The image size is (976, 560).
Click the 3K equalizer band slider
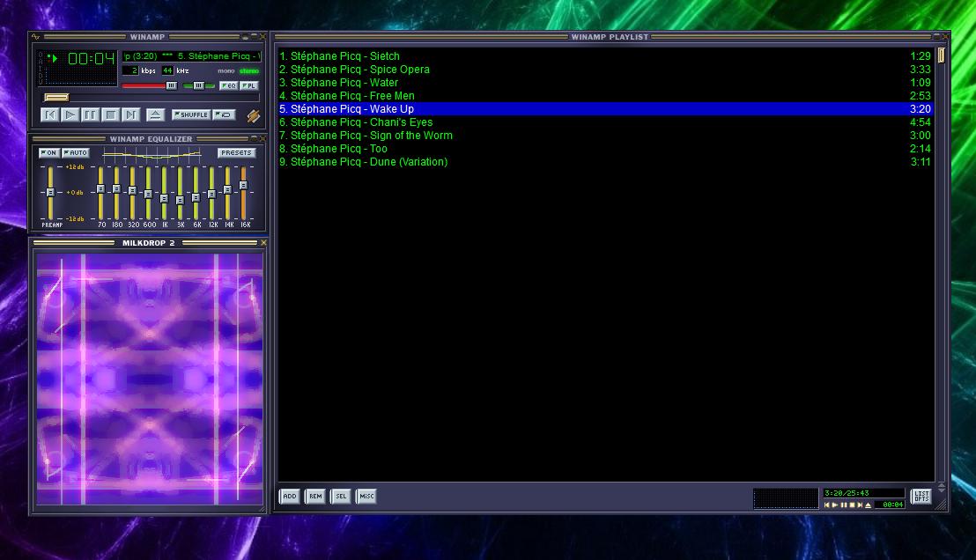pos(180,192)
